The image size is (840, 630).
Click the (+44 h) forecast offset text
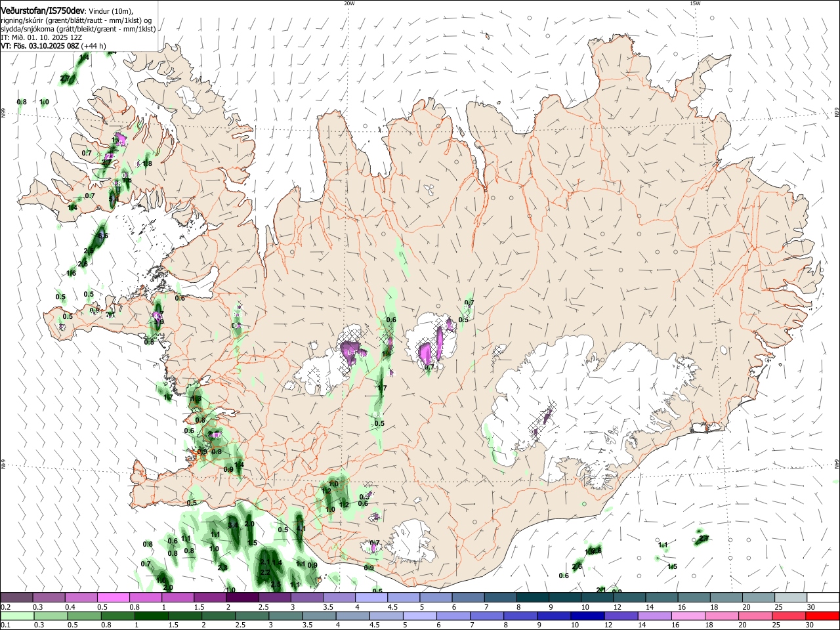[x=94, y=46]
